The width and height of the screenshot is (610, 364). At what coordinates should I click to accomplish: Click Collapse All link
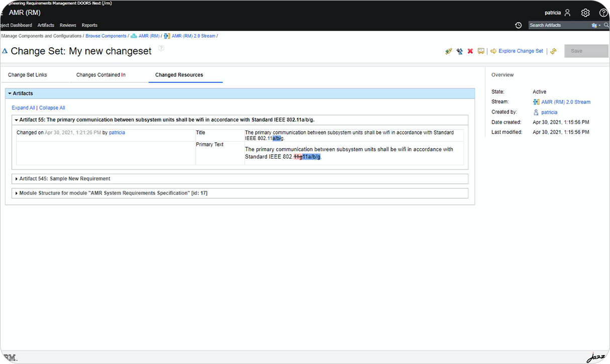pyautogui.click(x=52, y=108)
